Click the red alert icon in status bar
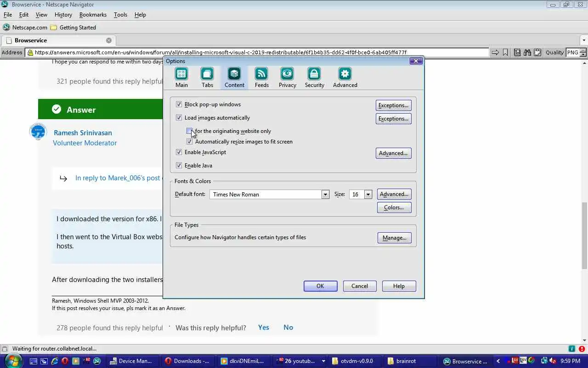Screen dimensions: 588x368 point(582,349)
